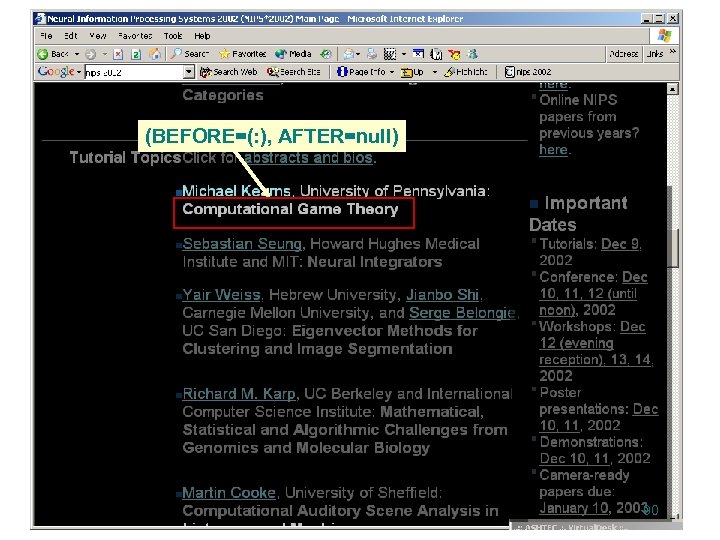Click Search Web on the Google toolbar
This screenshot has width=720, height=540.
[x=228, y=72]
